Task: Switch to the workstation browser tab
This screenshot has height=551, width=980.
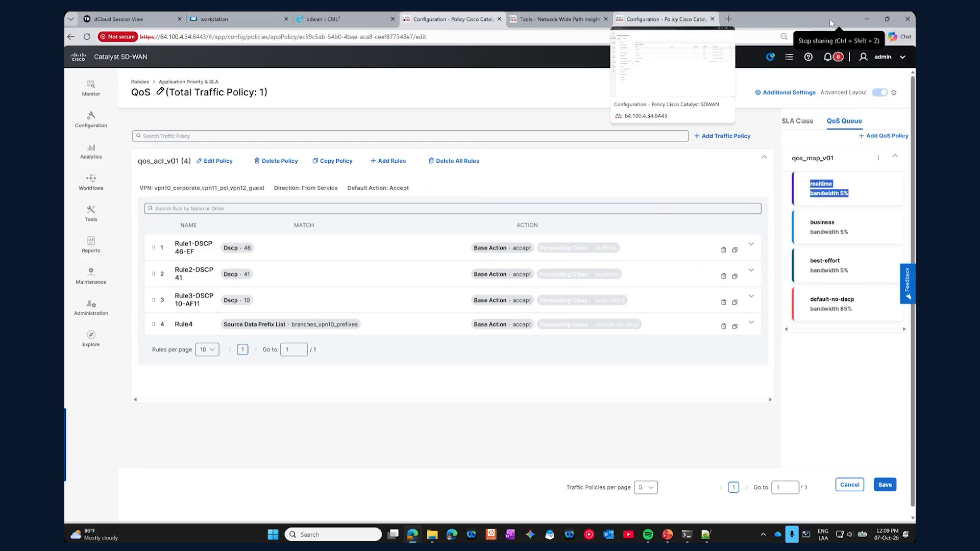Action: [x=239, y=19]
